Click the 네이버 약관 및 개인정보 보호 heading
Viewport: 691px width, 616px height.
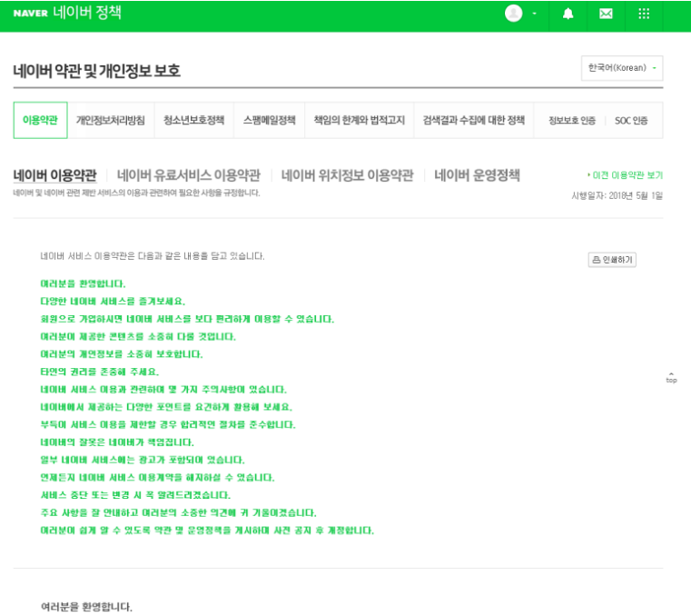(x=96, y=71)
